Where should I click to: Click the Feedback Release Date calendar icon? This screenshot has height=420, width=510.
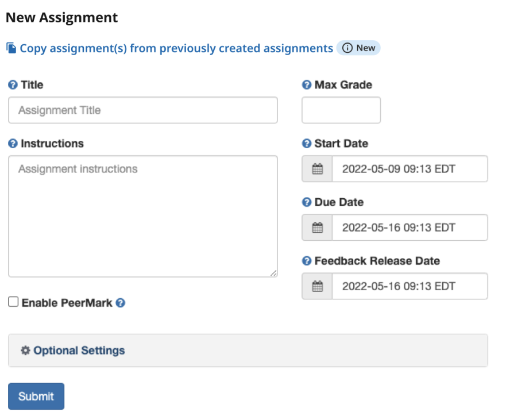pyautogui.click(x=317, y=286)
